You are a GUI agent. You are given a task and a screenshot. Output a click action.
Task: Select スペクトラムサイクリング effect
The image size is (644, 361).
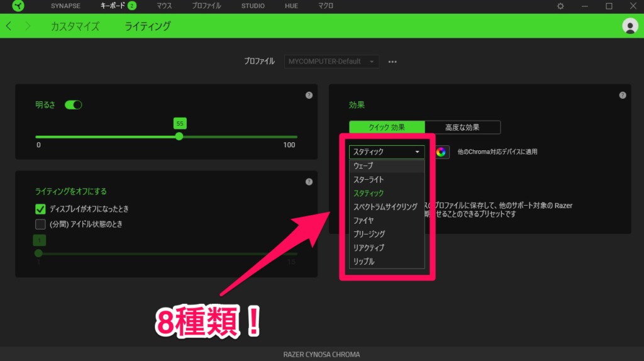pos(387,206)
